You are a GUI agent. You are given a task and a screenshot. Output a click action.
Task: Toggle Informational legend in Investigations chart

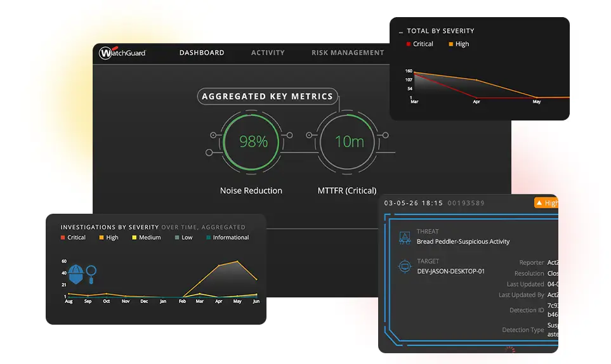(228, 237)
